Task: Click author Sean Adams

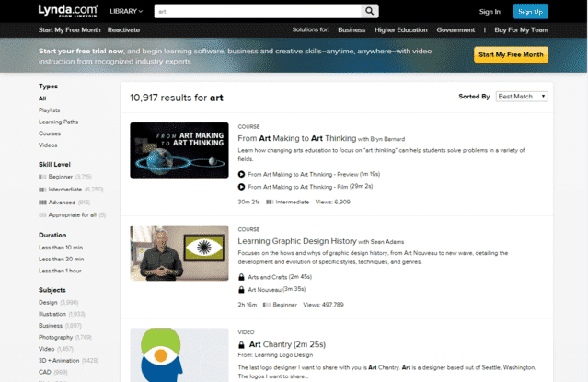Action: (387, 242)
